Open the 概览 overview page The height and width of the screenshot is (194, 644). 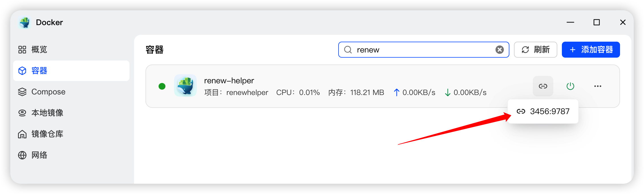tap(33, 50)
